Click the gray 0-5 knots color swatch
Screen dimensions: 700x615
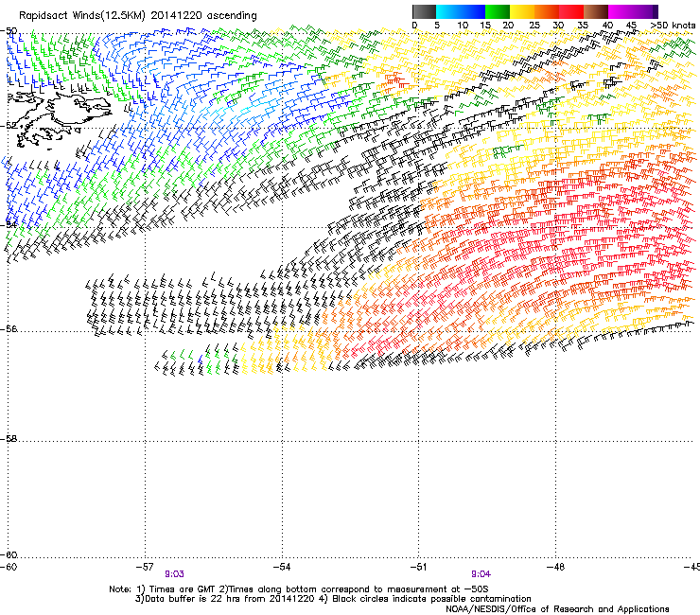tap(424, 11)
